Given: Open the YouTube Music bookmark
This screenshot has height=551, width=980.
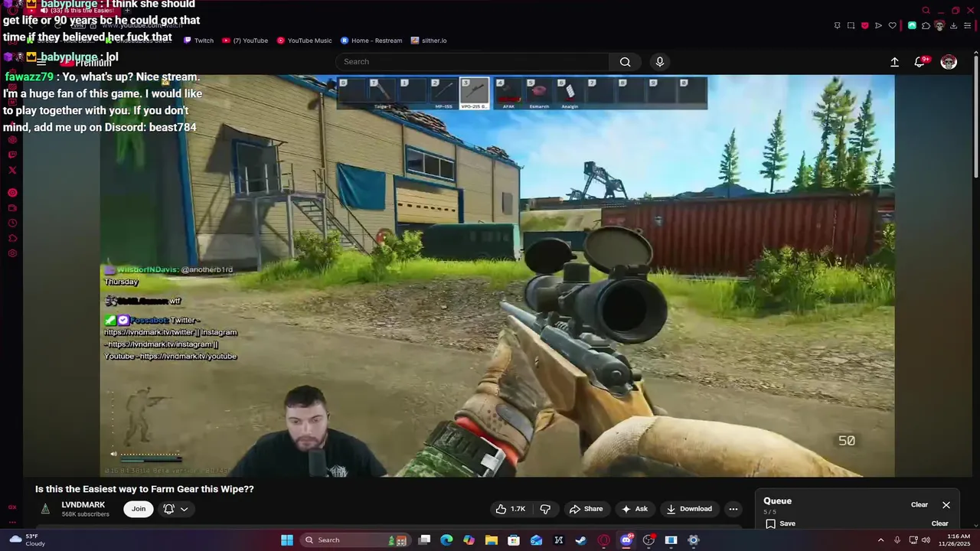Looking at the screenshot, I should (x=304, y=41).
